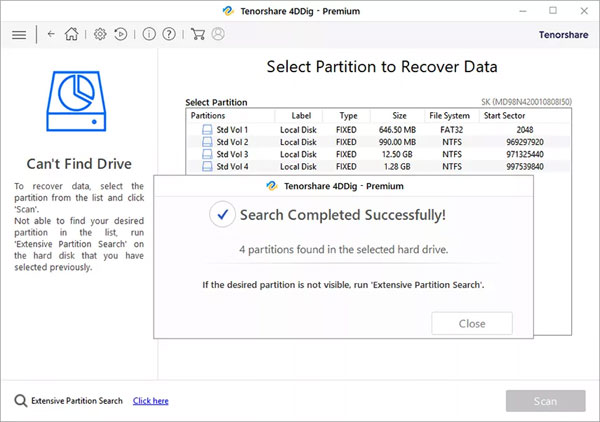This screenshot has width=600, height=422.
Task: Click the '997539840' start sector cell
Action: click(525, 166)
